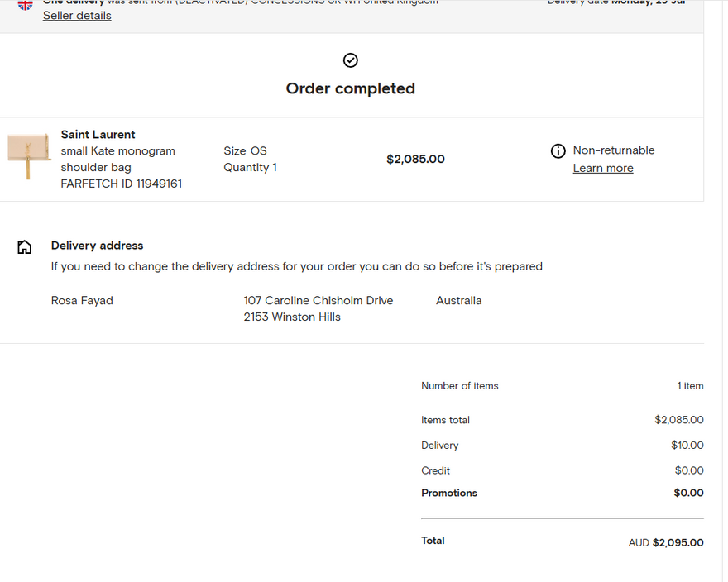Click the UK flag icon

pos(25,5)
